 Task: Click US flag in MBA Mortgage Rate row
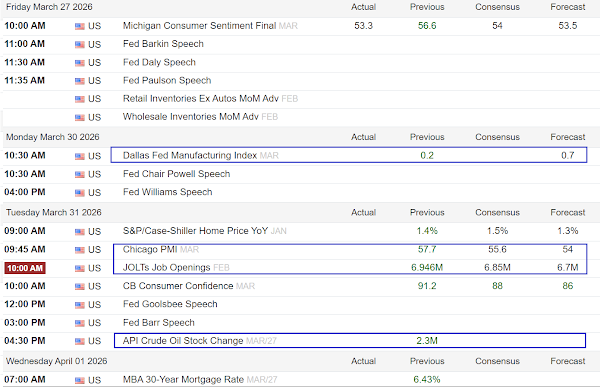80,380
